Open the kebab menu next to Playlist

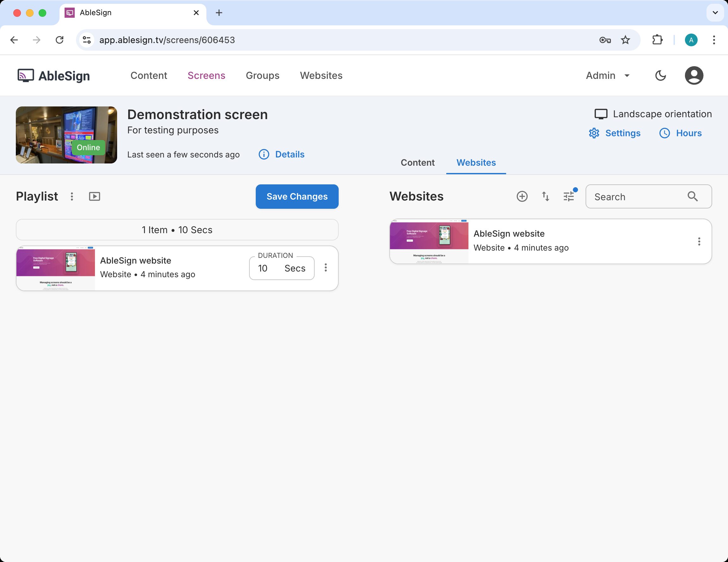72,196
